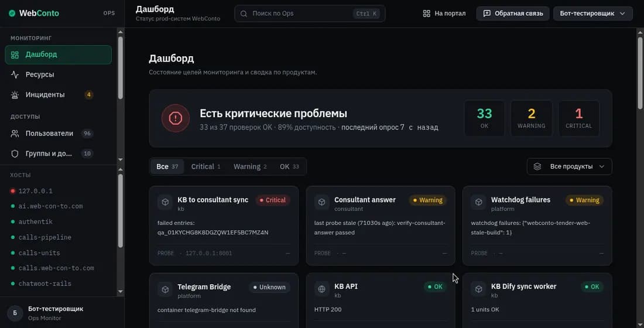Click the Ctrl K shortcut hint
Image resolution: width=644 pixels, height=328 pixels.
(366, 13)
